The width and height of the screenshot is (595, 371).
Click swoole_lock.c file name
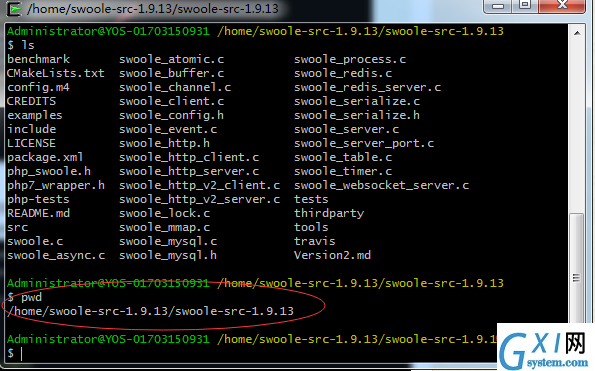[x=164, y=213]
